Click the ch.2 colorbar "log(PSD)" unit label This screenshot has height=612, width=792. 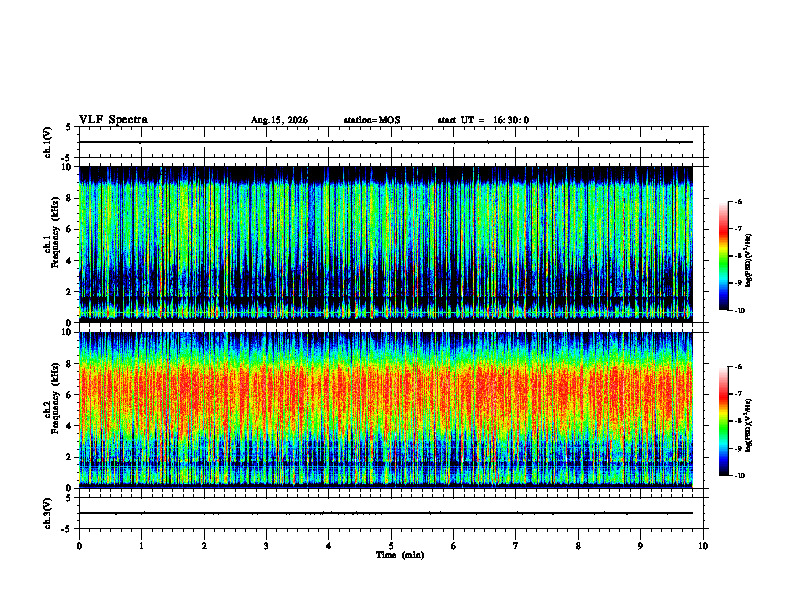pos(749,426)
